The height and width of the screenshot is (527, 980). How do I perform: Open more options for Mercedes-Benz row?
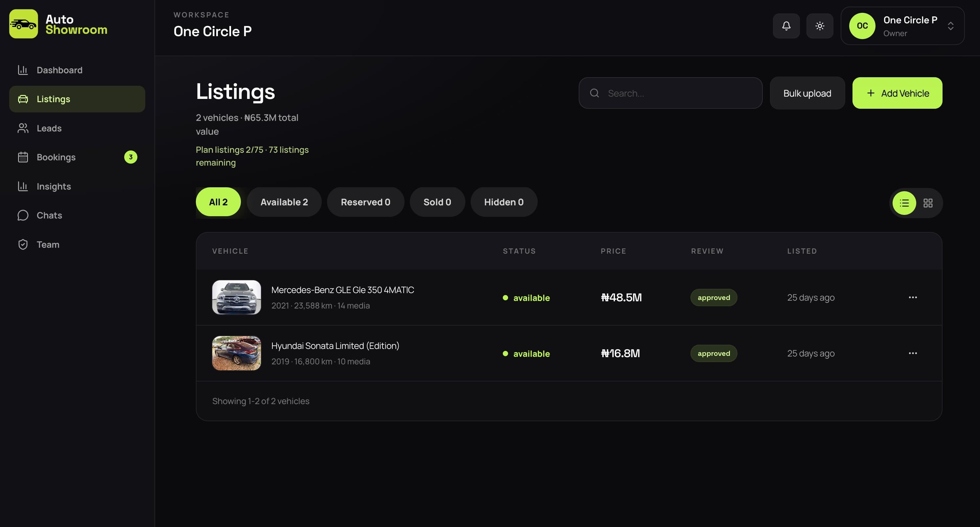(913, 297)
